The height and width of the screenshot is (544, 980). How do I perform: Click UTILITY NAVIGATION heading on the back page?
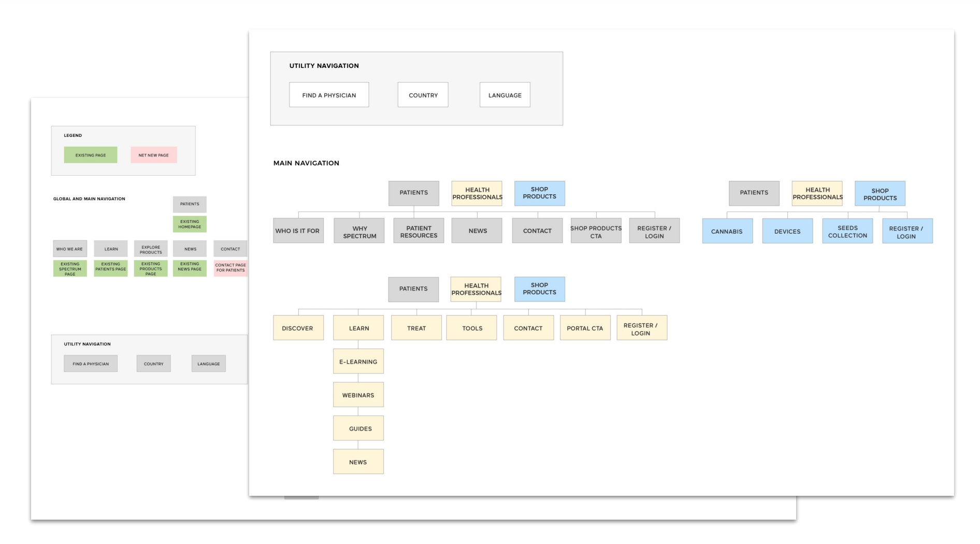87,344
